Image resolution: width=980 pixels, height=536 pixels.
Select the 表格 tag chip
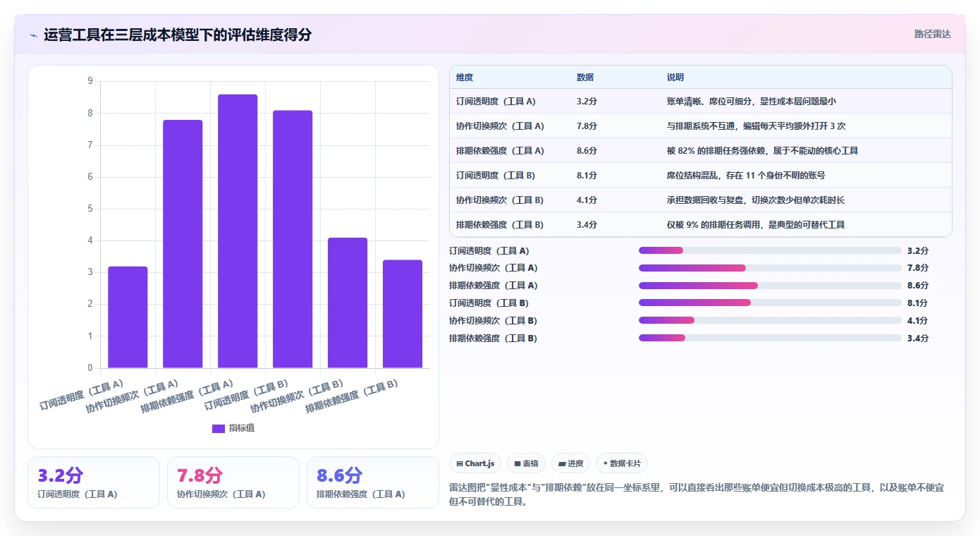click(527, 463)
